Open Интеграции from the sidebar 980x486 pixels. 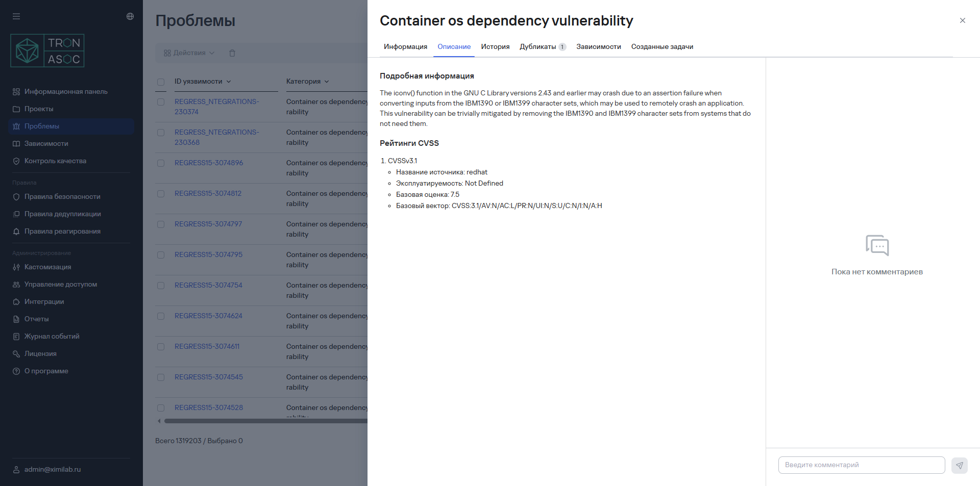[x=44, y=301]
